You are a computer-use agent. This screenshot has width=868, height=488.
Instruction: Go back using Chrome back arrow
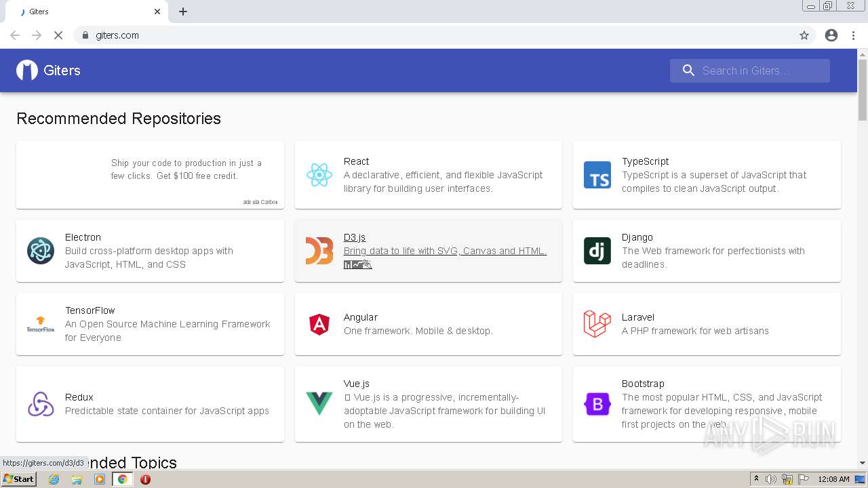point(15,35)
